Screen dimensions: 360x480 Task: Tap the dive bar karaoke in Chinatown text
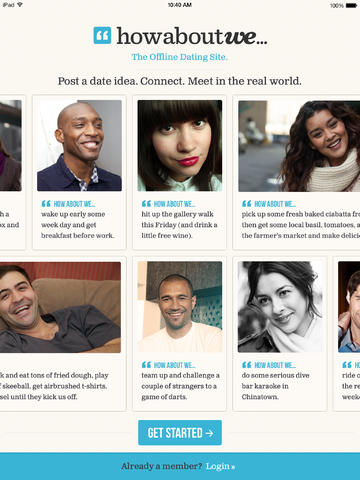coord(275,386)
